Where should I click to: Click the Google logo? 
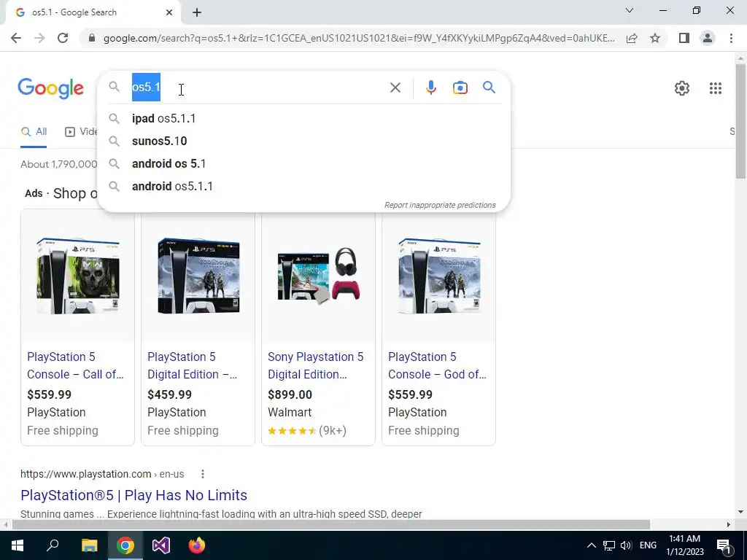click(x=50, y=88)
